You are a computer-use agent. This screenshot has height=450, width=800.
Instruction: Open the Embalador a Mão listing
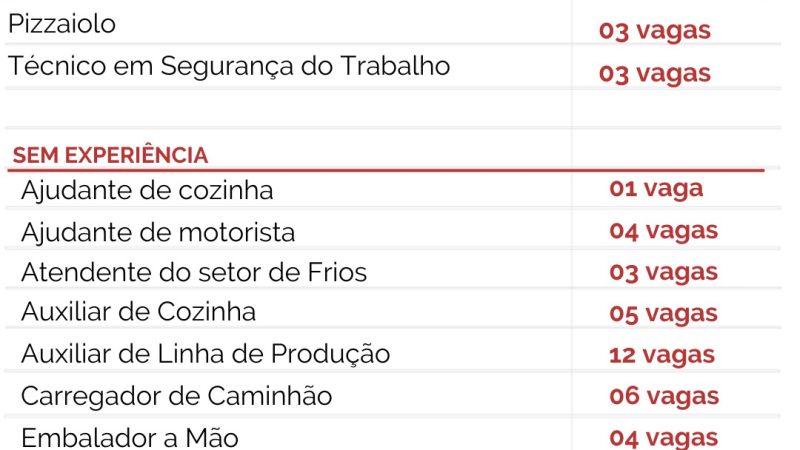(x=130, y=437)
